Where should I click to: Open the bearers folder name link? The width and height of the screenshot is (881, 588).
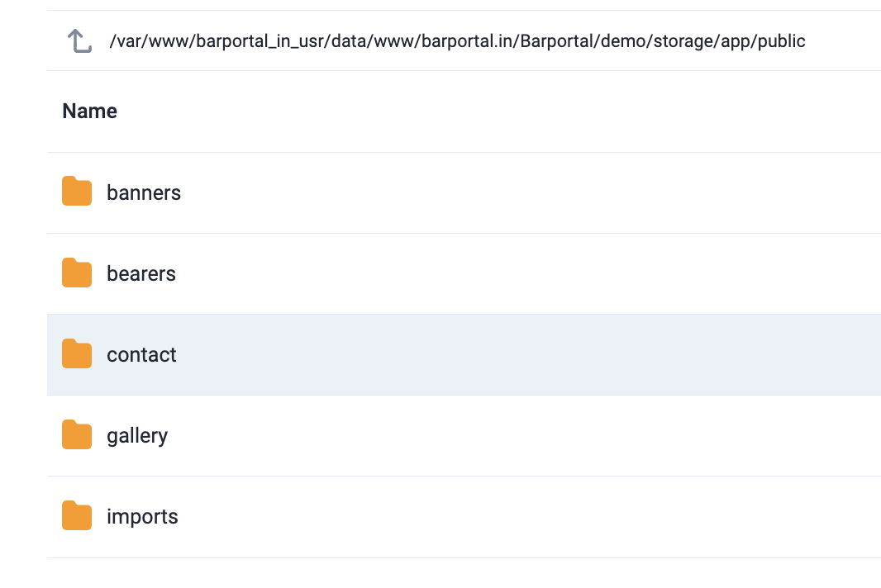pos(141,273)
